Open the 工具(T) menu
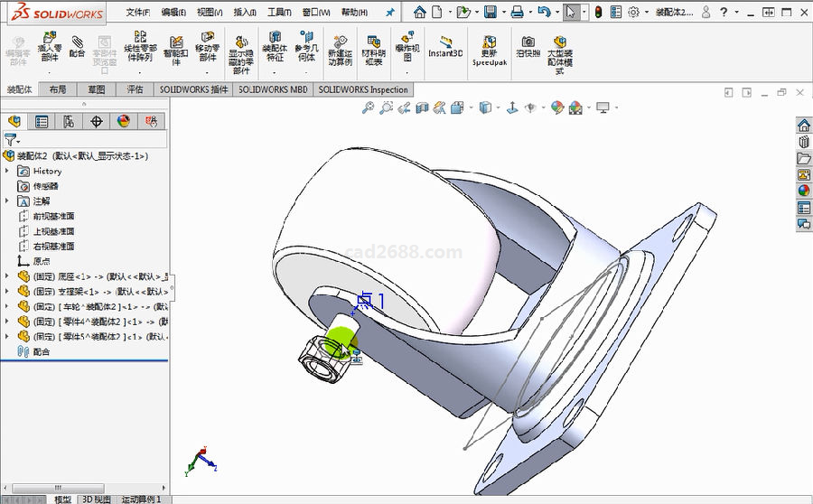Viewport: 813px width, 504px height. 277,13
